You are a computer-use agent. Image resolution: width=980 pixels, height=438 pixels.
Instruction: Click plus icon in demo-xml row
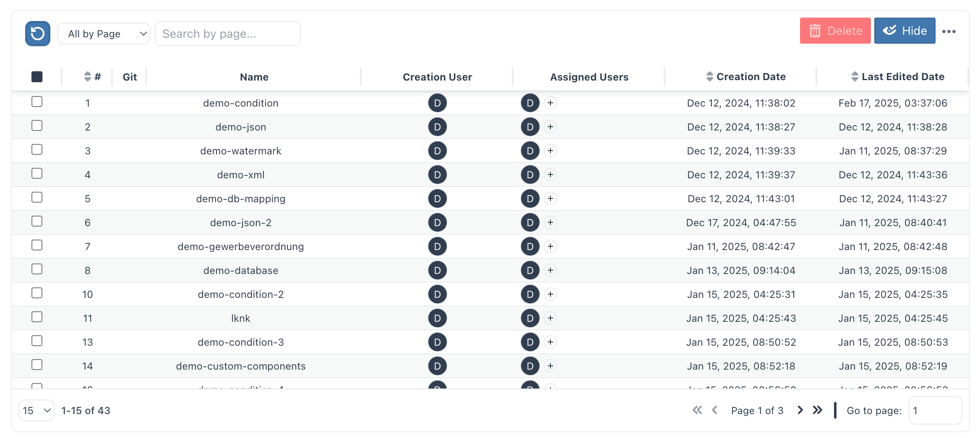point(550,175)
